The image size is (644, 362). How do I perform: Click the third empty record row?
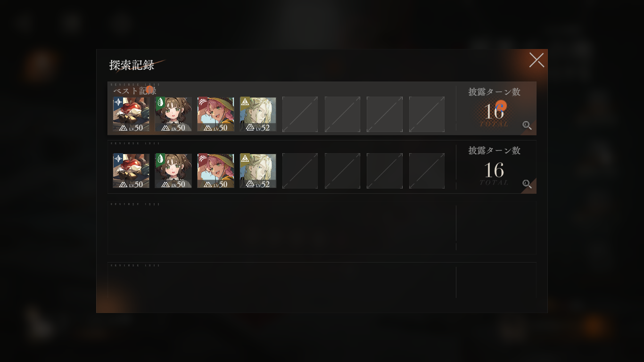click(322, 228)
